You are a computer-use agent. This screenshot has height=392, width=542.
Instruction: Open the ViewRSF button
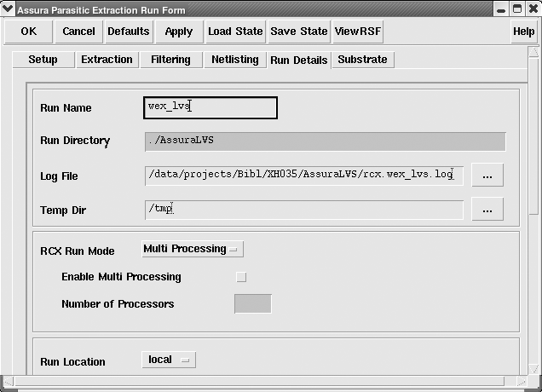tap(358, 32)
